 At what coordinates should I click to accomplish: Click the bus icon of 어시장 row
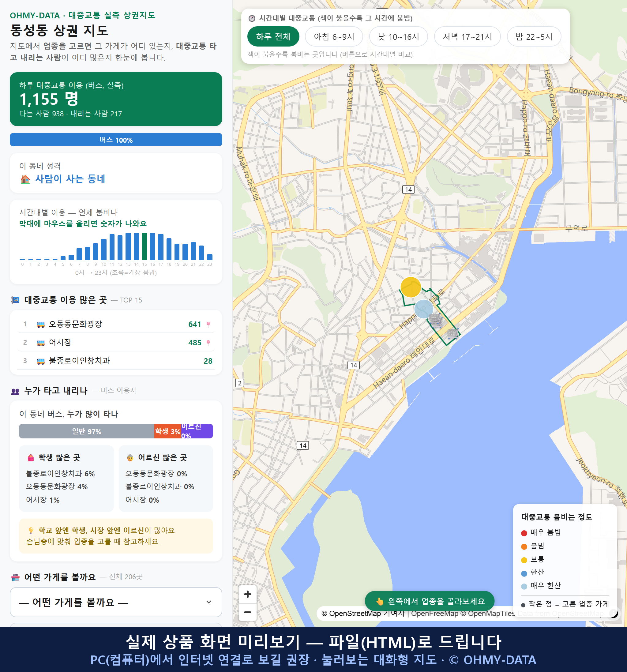[x=40, y=343]
